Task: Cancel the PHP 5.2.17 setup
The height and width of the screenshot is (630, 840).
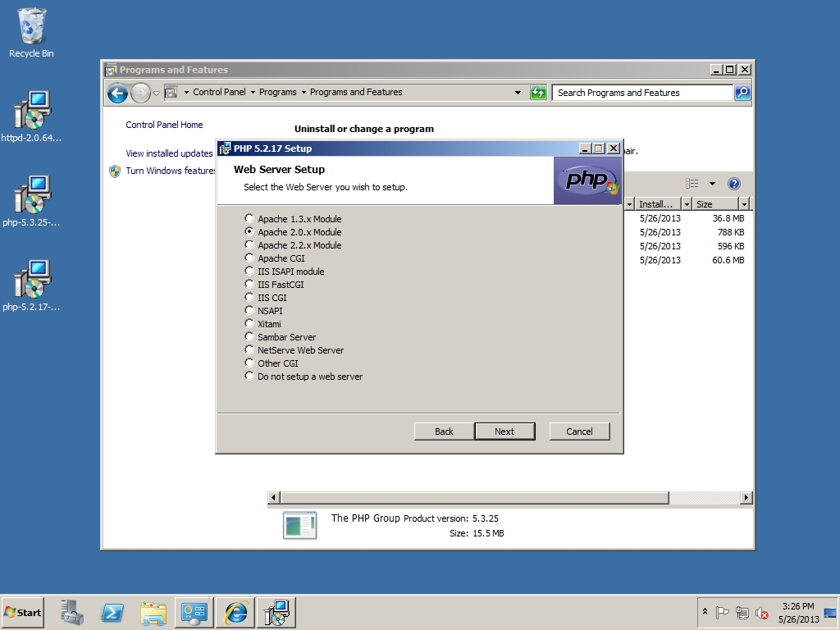Action: pyautogui.click(x=580, y=431)
